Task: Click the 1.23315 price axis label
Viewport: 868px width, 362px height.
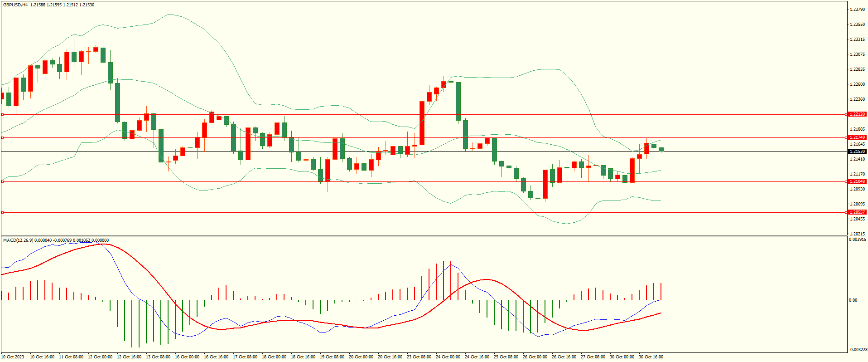Action: [x=857, y=39]
